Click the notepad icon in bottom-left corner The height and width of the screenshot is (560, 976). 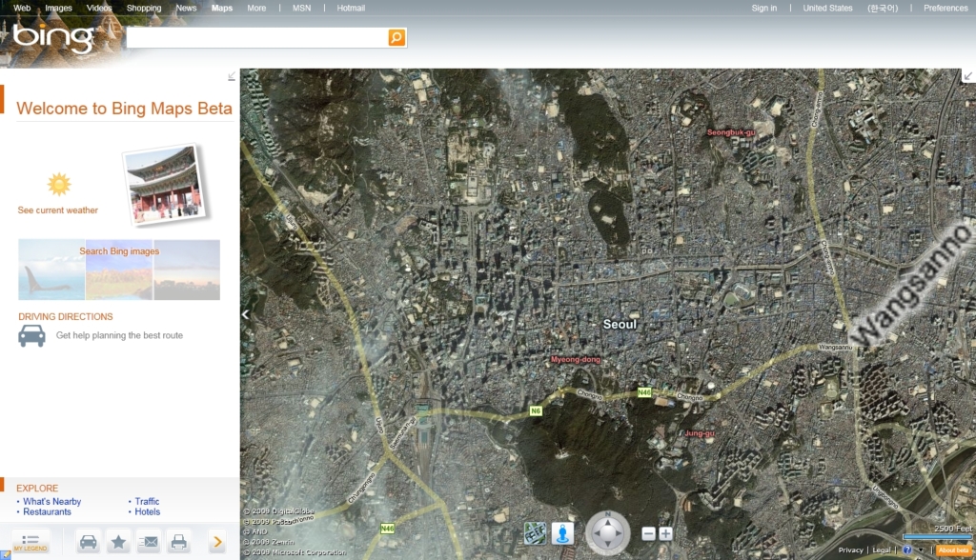click(5, 555)
